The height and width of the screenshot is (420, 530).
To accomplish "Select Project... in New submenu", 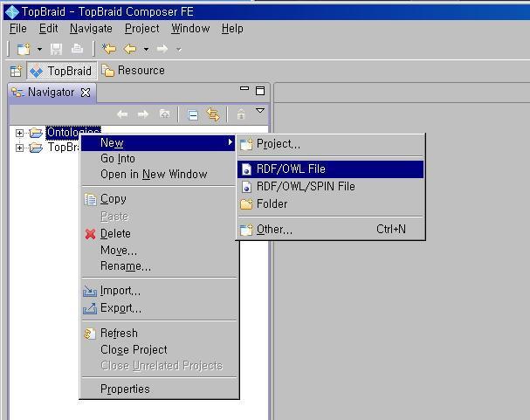I will tap(330, 144).
